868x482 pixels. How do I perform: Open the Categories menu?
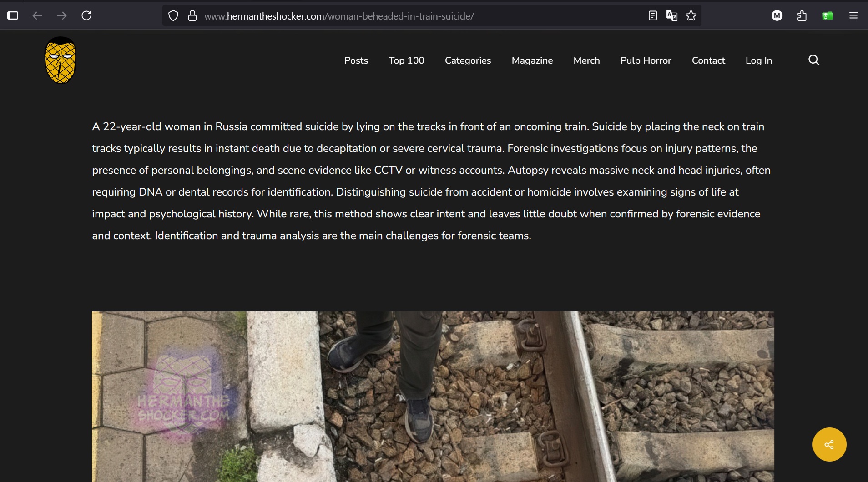click(x=468, y=60)
